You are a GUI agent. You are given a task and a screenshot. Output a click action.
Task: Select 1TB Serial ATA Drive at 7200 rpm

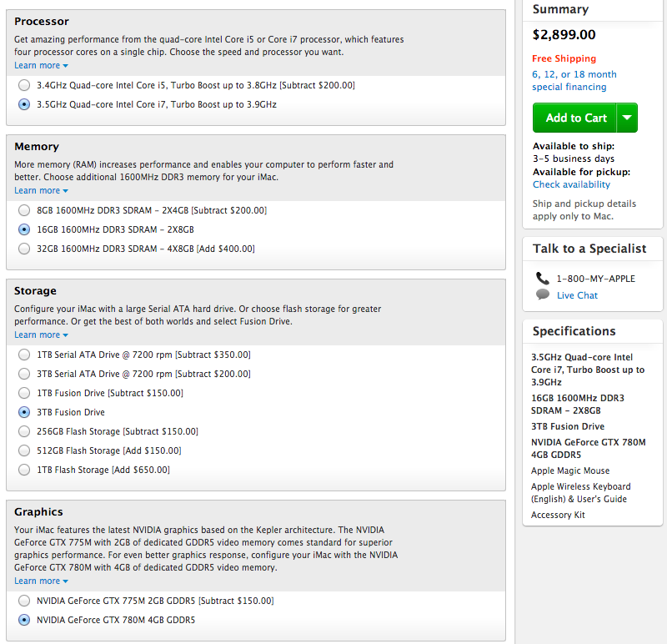click(x=24, y=355)
